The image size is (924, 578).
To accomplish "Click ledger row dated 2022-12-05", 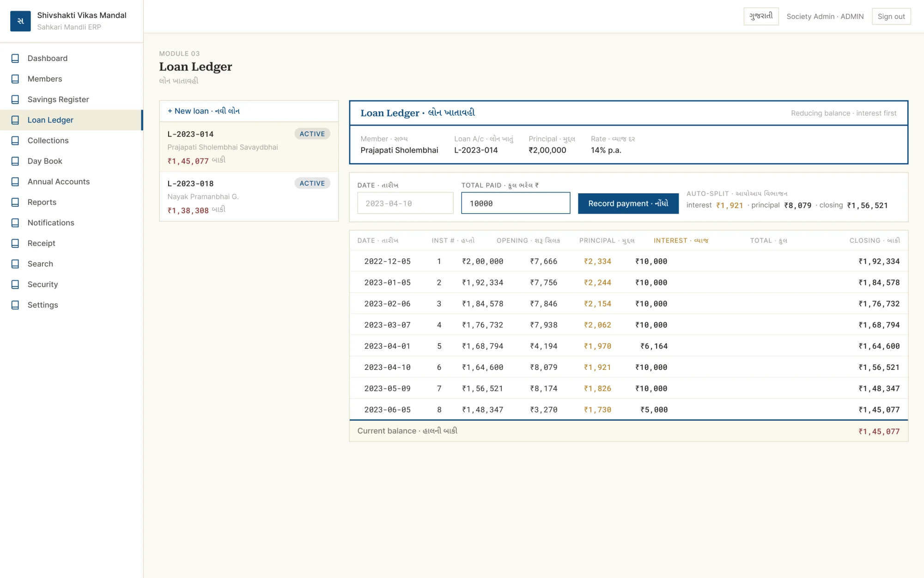I will [x=629, y=261].
